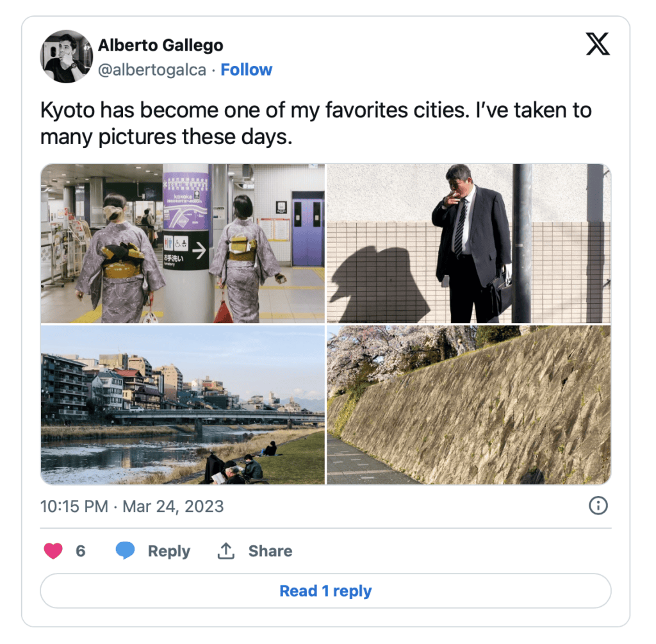The height and width of the screenshot is (644, 656).
Task: Like the tweet with the heart icon
Action: pyautogui.click(x=53, y=551)
